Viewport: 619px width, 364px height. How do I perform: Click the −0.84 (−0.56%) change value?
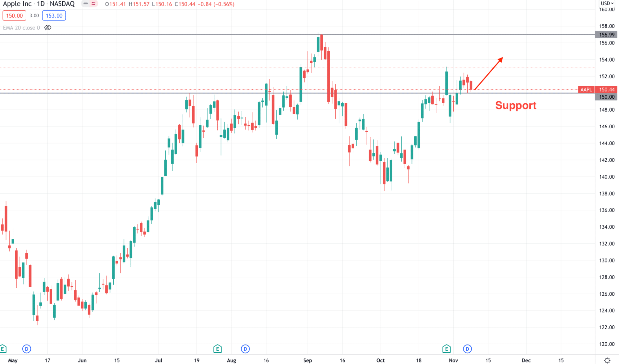[x=216, y=4]
